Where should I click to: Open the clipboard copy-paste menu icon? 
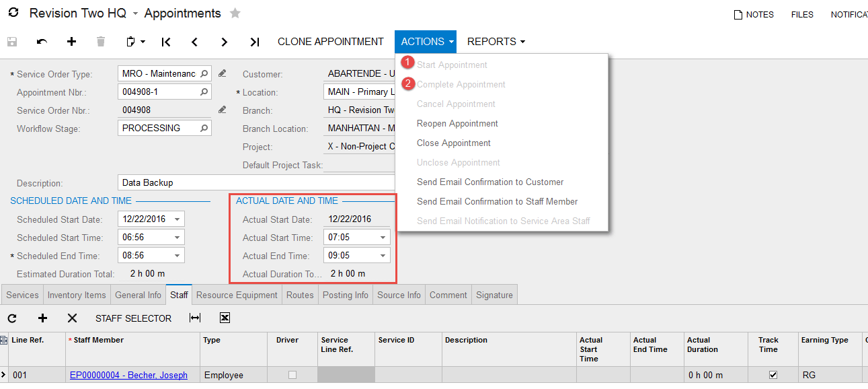click(136, 42)
